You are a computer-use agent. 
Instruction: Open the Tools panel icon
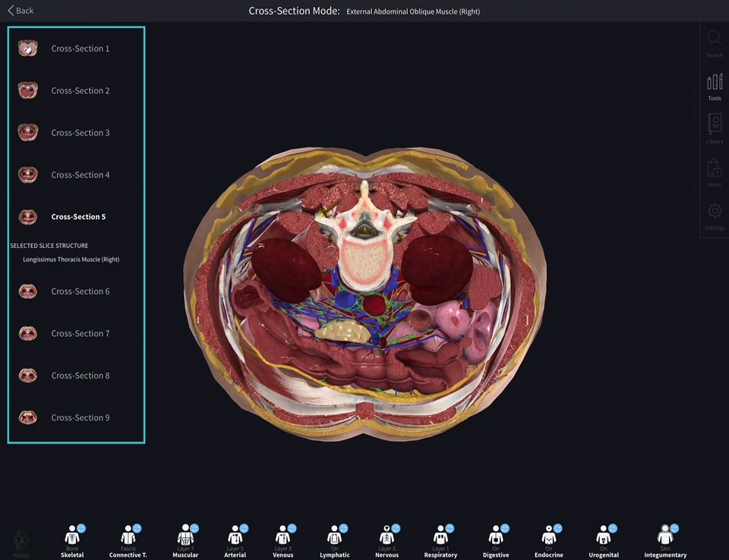[715, 82]
